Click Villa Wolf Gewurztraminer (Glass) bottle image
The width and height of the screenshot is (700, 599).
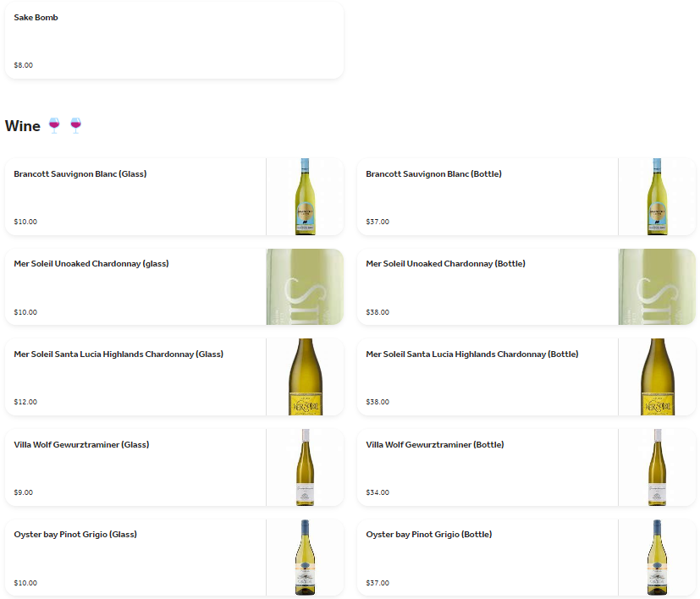pyautogui.click(x=305, y=467)
